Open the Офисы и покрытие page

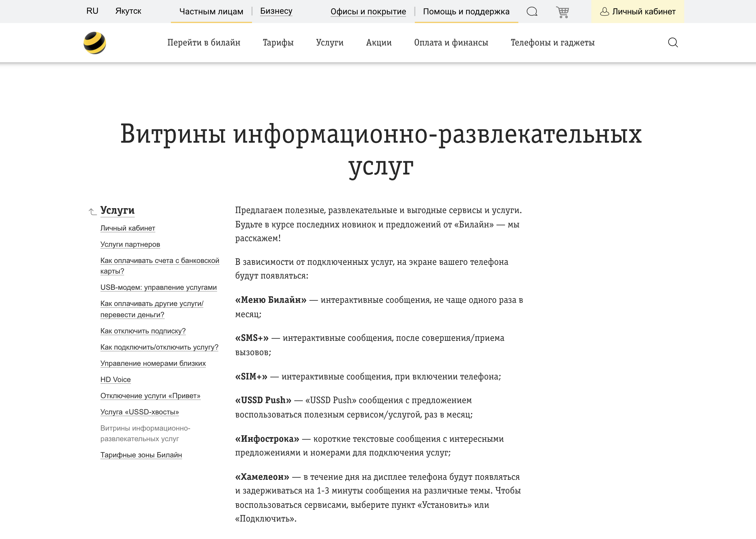coord(368,12)
